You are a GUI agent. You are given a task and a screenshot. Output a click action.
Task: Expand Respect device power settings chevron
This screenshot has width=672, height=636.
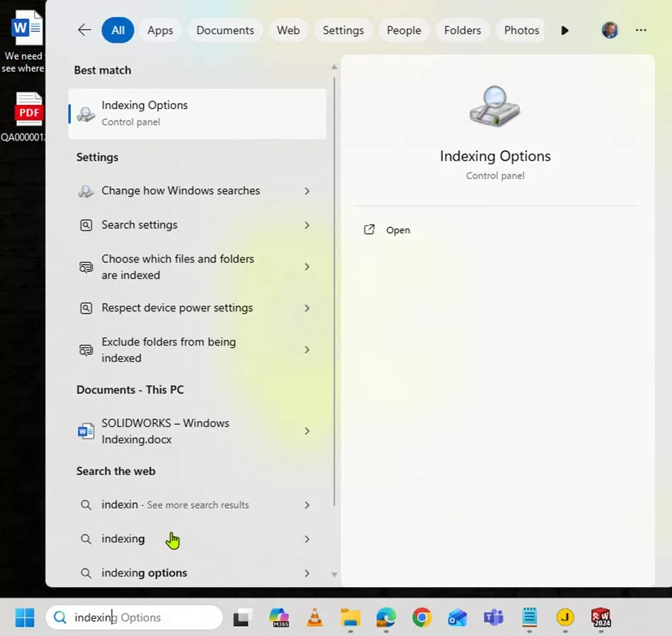[x=307, y=308]
